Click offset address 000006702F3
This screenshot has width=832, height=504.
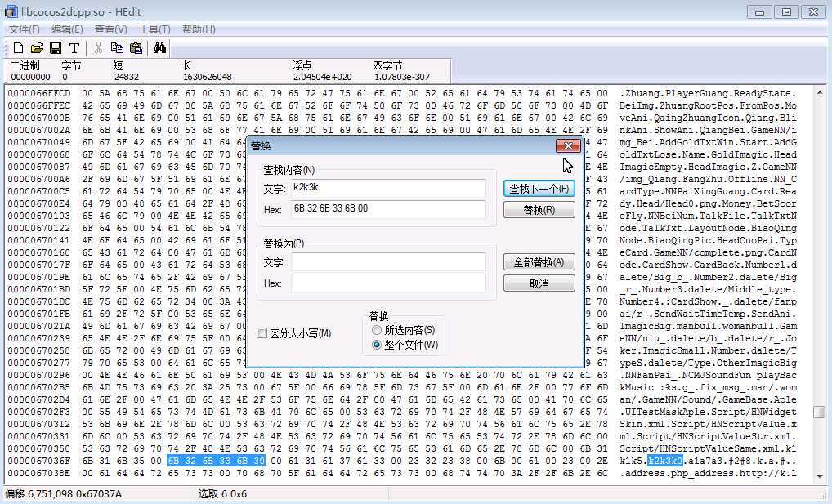38,413
